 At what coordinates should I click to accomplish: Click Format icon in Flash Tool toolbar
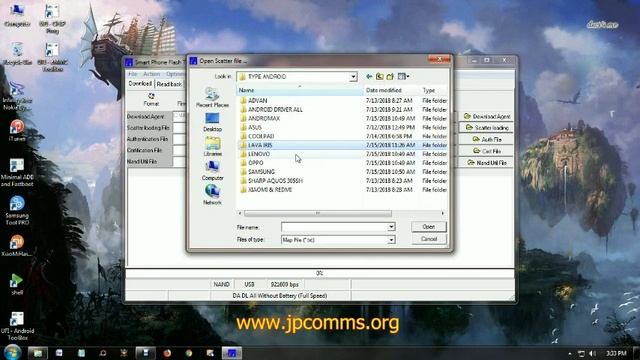151,99
